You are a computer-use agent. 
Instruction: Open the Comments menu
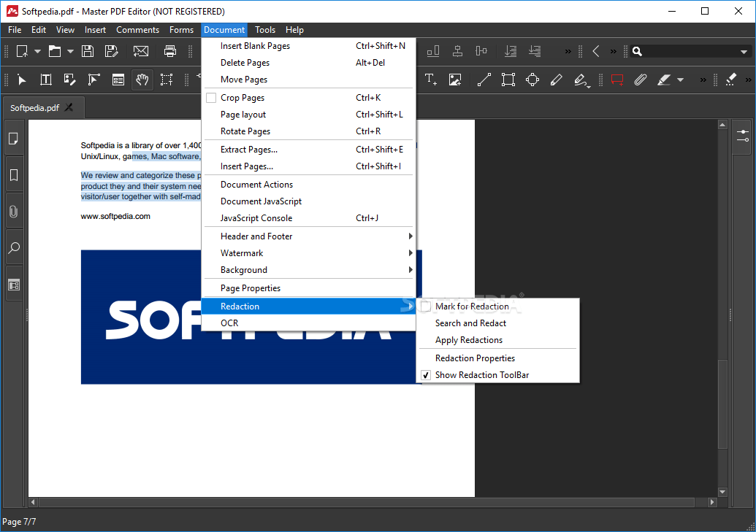click(137, 30)
